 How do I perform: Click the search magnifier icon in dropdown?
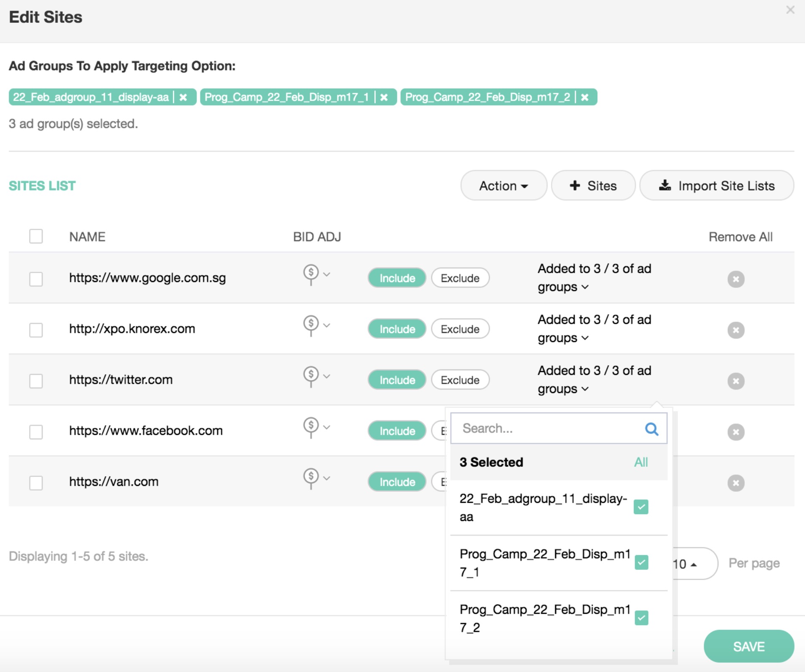pyautogui.click(x=651, y=429)
